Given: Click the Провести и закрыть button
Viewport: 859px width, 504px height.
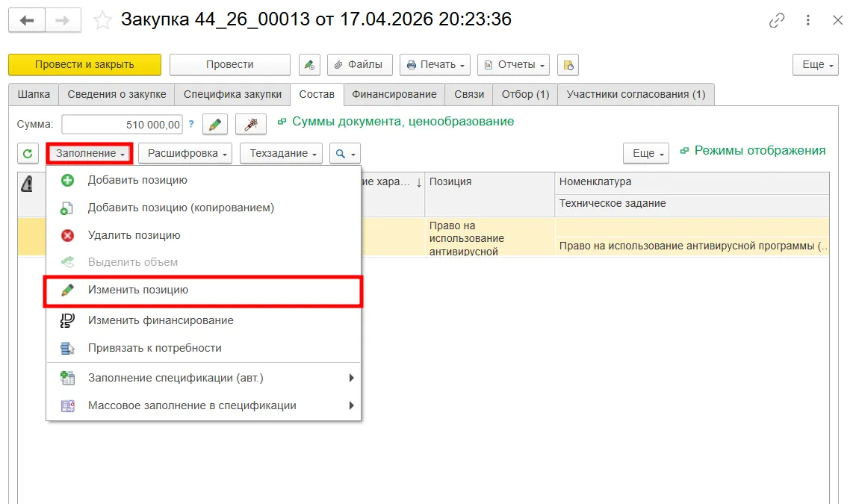Looking at the screenshot, I should click(85, 65).
